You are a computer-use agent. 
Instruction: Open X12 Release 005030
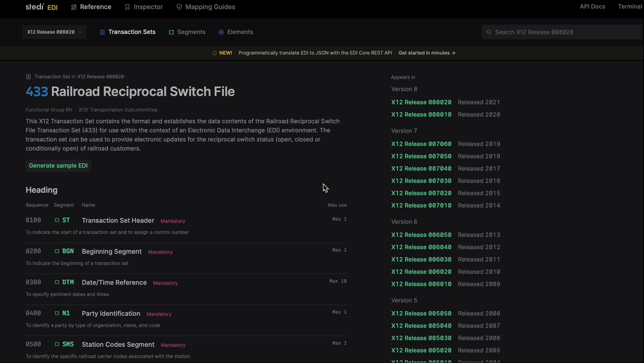[x=421, y=338]
